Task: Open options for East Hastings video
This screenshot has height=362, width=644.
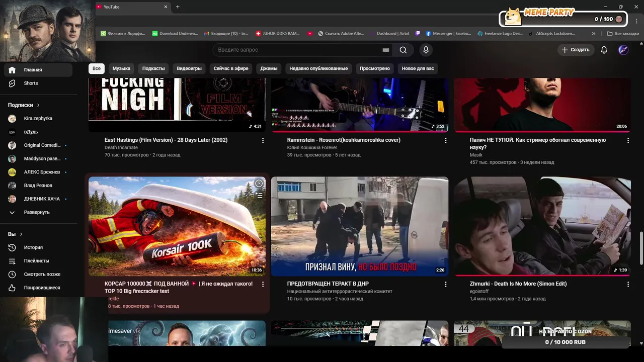Action: click(x=263, y=141)
